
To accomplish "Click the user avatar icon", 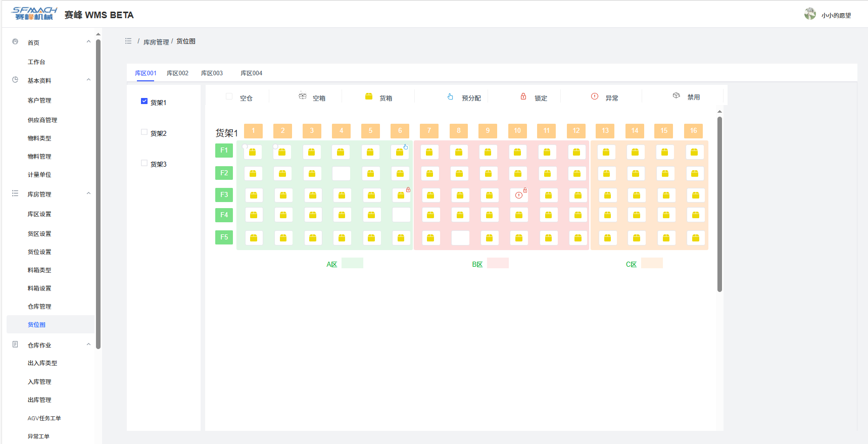I will 810,14.
